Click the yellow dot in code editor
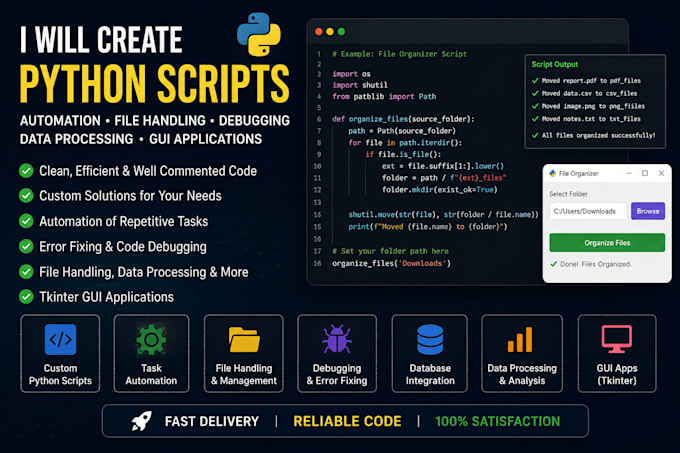This screenshot has height=453, width=680. point(330,32)
